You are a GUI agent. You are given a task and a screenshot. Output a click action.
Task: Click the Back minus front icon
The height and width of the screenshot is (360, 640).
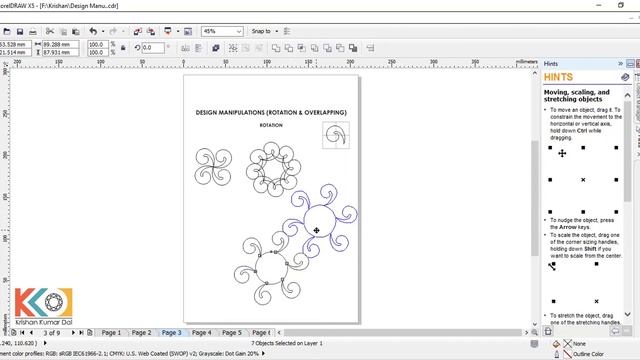click(x=340, y=48)
